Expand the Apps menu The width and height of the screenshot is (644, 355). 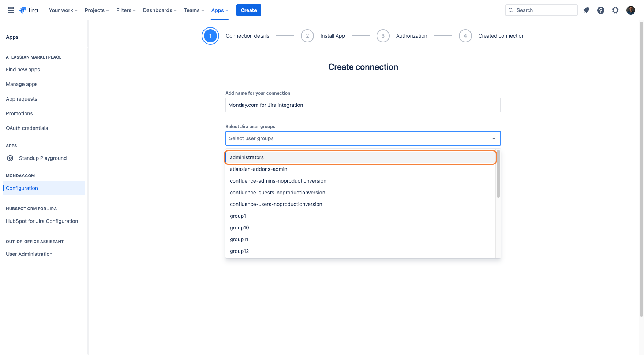(220, 10)
